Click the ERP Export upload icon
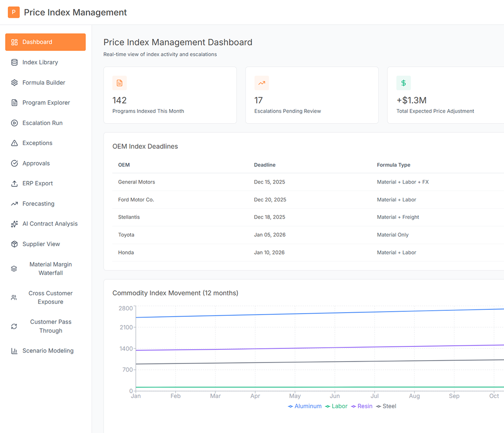The height and width of the screenshot is (433, 504). 15,184
